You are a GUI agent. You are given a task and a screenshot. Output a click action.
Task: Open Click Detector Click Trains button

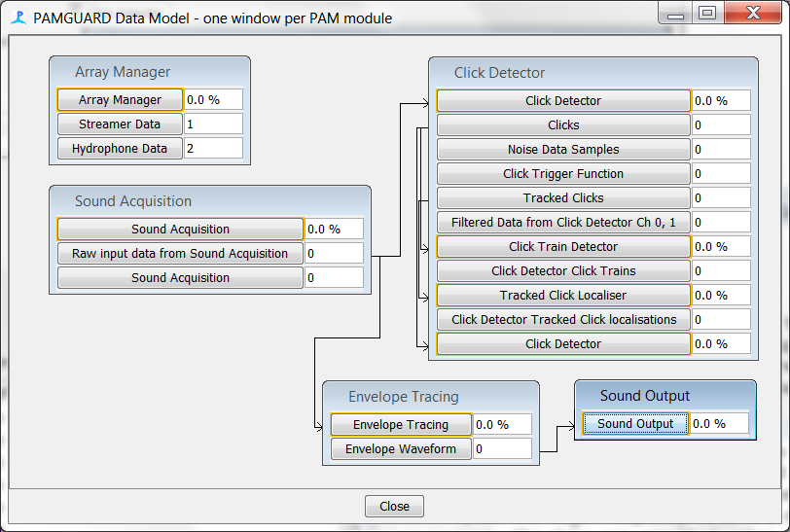[563, 270]
